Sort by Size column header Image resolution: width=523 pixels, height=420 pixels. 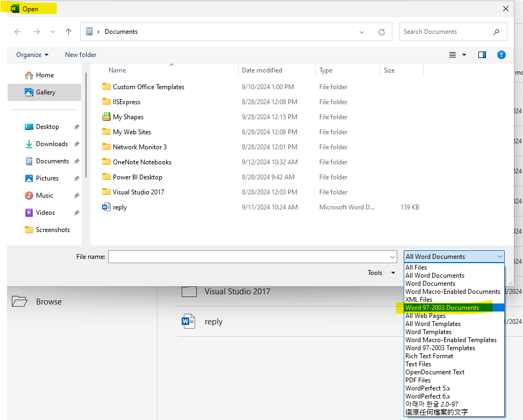(x=389, y=70)
